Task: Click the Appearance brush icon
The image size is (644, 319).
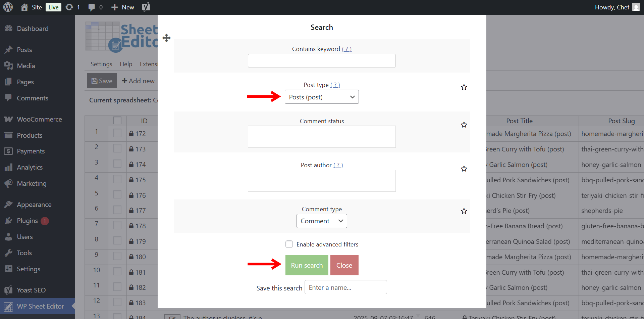Action: coord(9,204)
